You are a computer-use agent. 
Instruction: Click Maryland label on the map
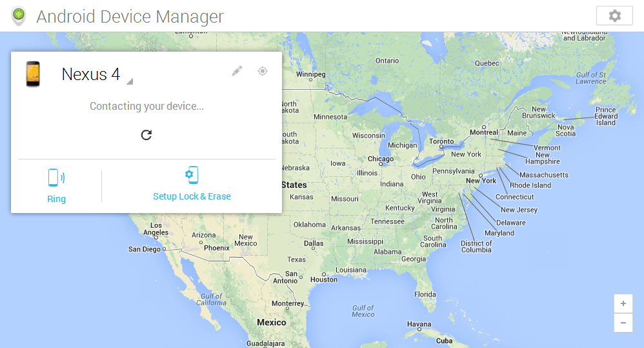[x=499, y=233]
